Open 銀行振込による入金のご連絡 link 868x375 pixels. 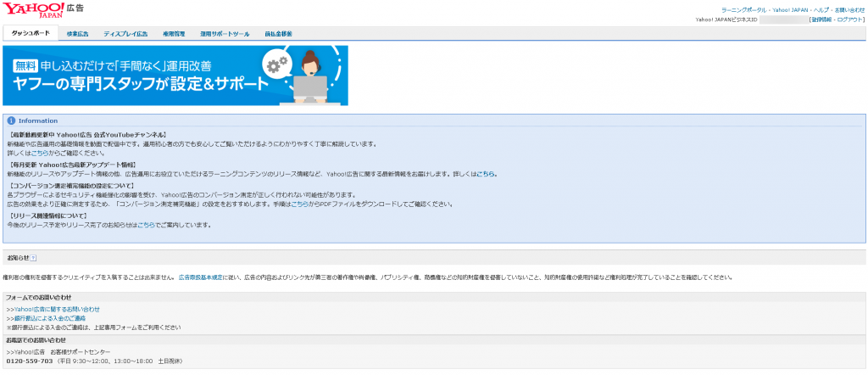(x=50, y=318)
